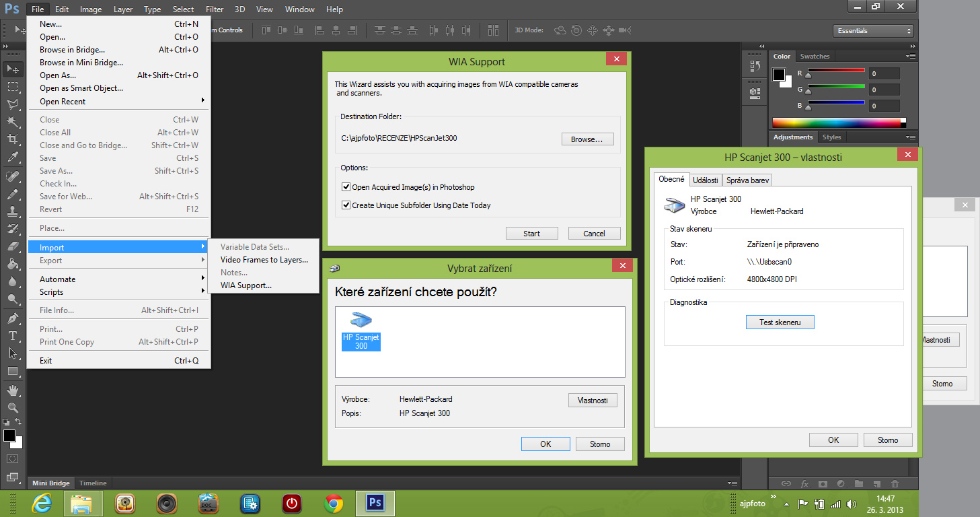Expand the Export submenu
The height and width of the screenshot is (517, 980).
[x=119, y=261]
